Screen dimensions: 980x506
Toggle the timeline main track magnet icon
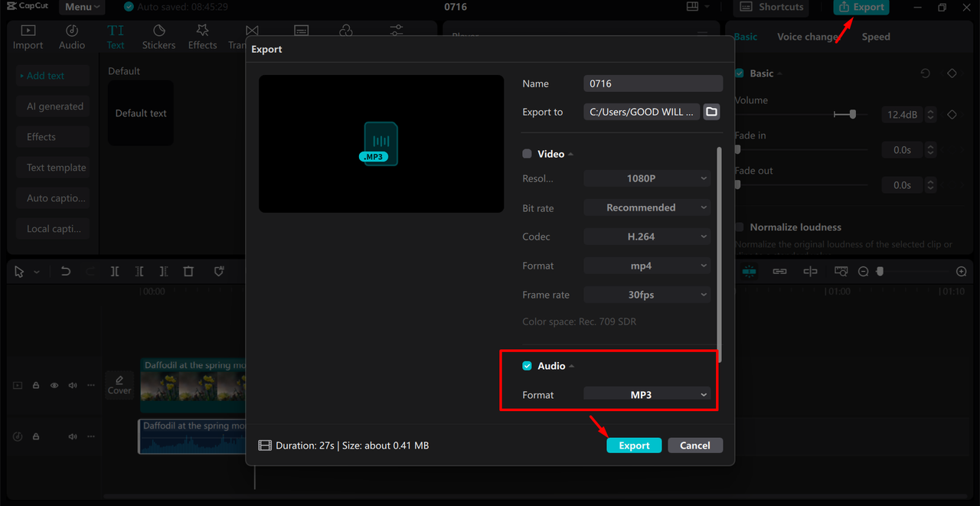[749, 272]
